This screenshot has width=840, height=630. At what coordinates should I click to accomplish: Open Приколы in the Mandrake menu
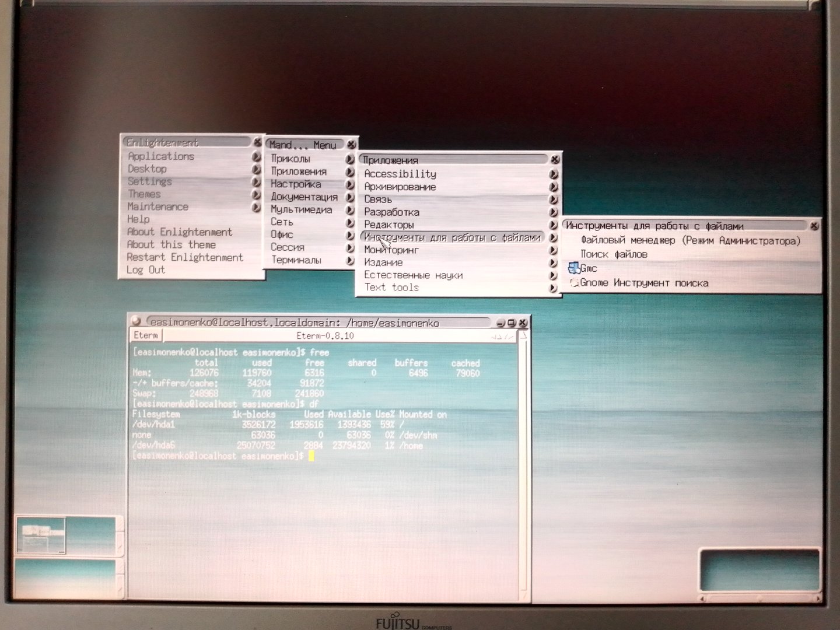click(290, 159)
